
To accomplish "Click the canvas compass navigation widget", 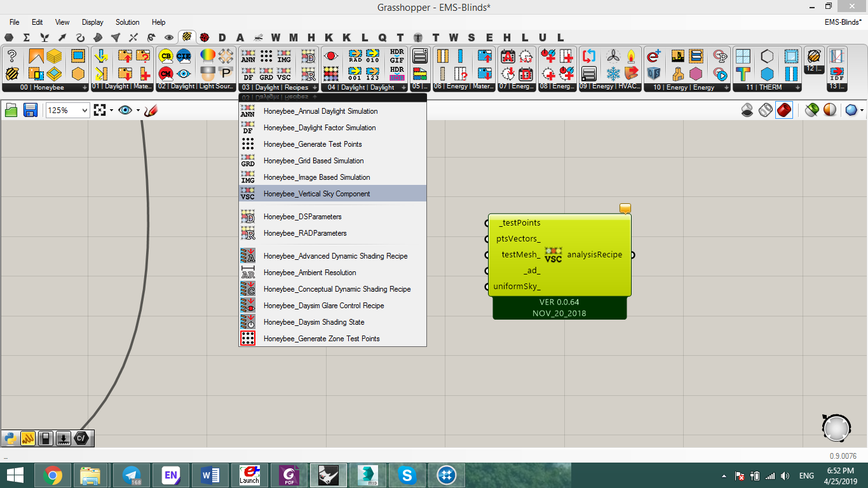I will pos(836,429).
